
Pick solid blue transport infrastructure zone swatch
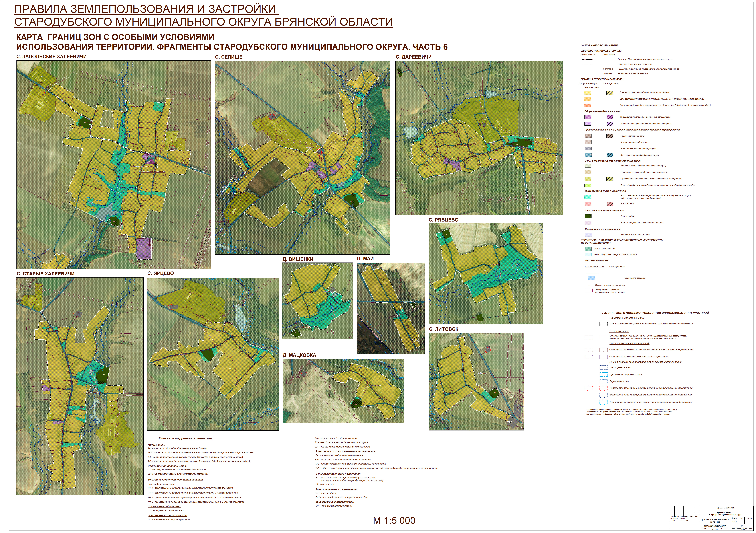[588, 155]
